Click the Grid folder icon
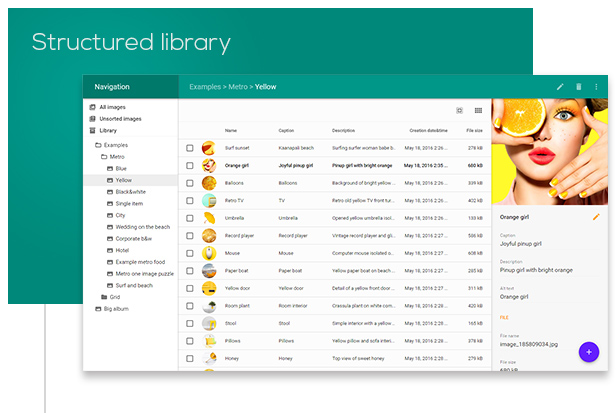This screenshot has width=616, height=413. [x=104, y=297]
